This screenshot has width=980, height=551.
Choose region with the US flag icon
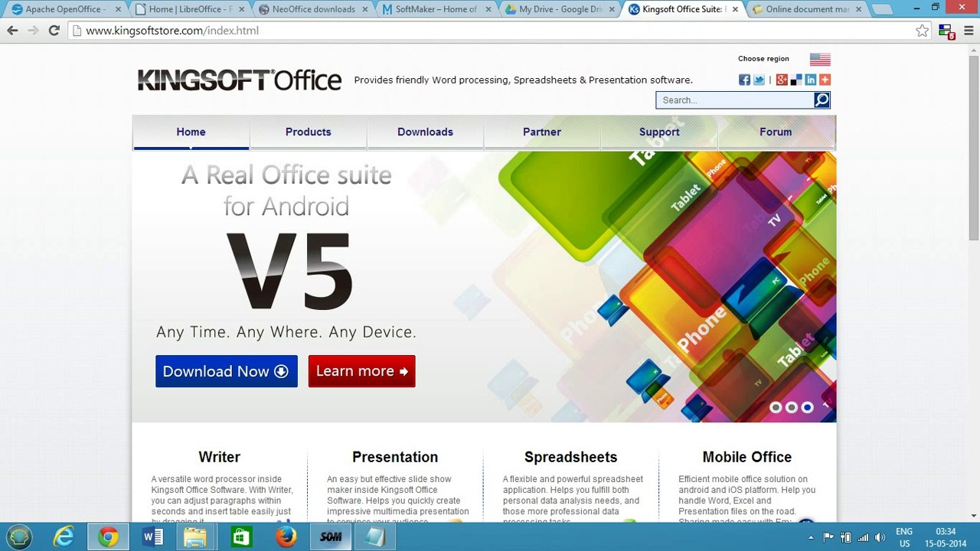[820, 59]
